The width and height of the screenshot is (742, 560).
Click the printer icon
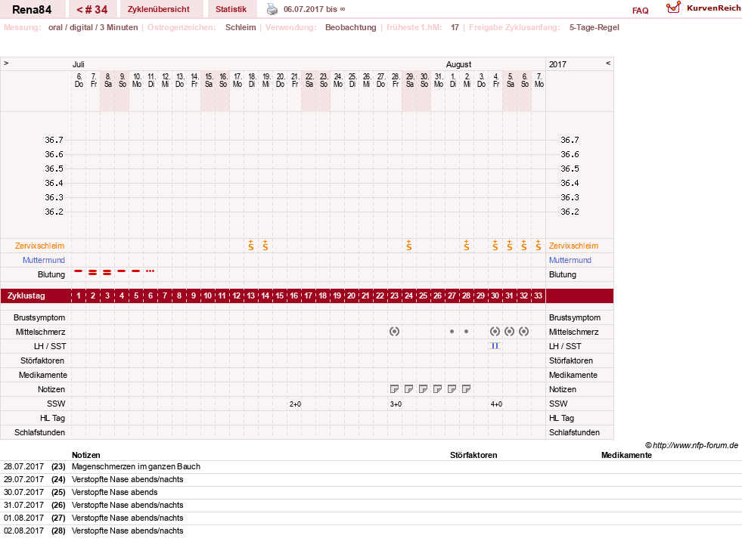pyautogui.click(x=272, y=9)
